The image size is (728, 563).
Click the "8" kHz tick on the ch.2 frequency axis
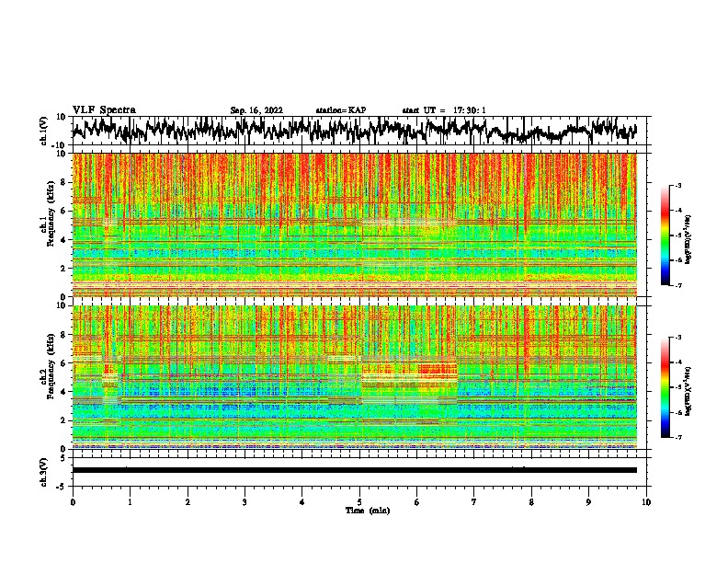coord(63,335)
